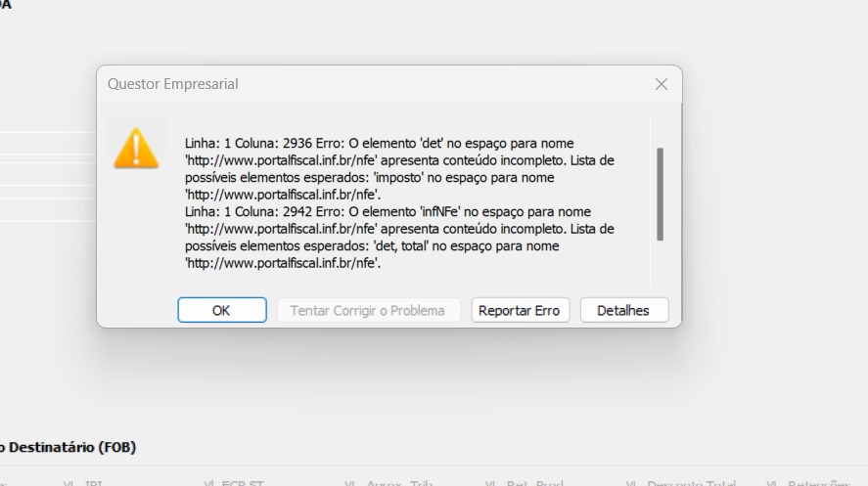
Task: Click the Vl. Desconto Total field label
Action: pyautogui.click(x=681, y=483)
